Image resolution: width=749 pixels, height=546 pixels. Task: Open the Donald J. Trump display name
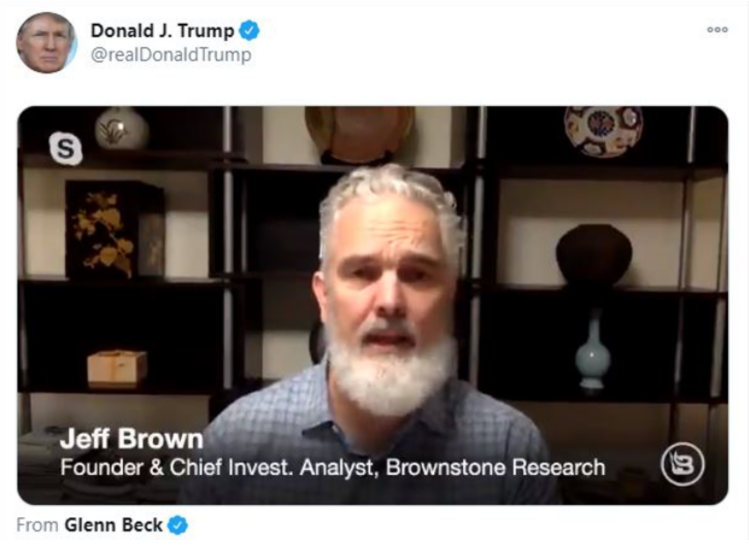pyautogui.click(x=162, y=31)
